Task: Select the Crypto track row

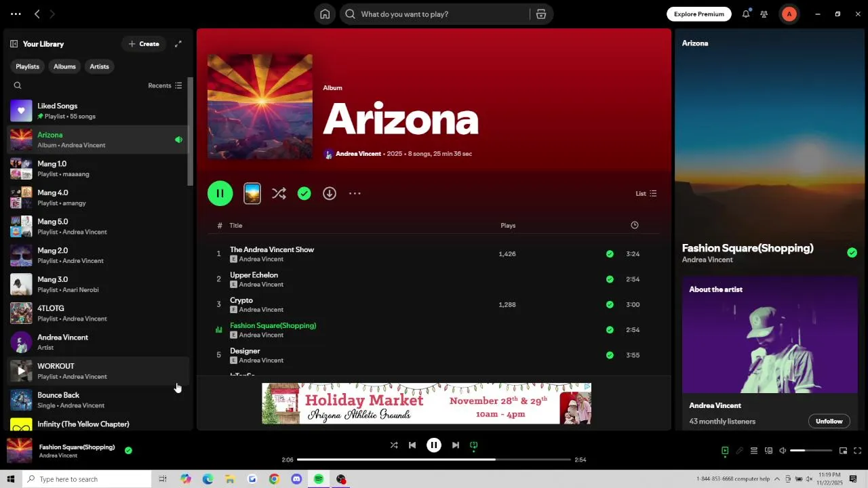Action: click(x=434, y=305)
